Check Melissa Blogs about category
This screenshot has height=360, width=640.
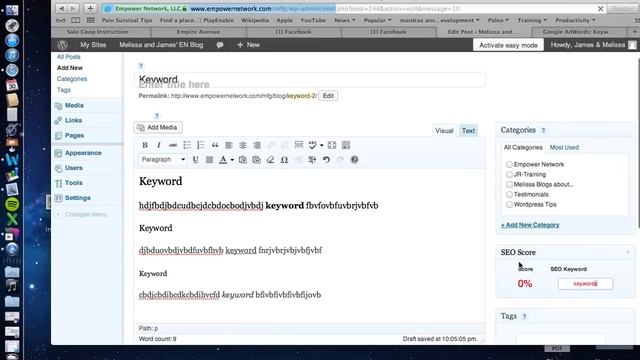[x=509, y=184]
